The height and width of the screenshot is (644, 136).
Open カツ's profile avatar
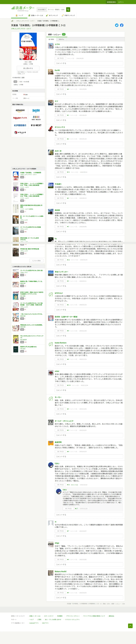pos(51,103)
